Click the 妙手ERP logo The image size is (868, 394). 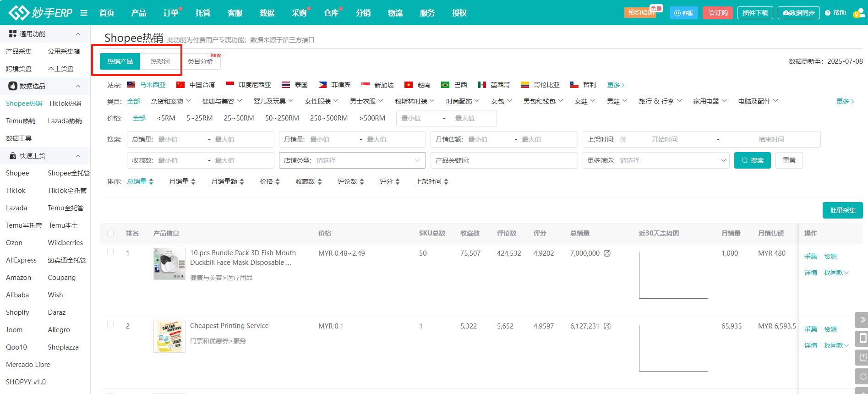pos(40,13)
